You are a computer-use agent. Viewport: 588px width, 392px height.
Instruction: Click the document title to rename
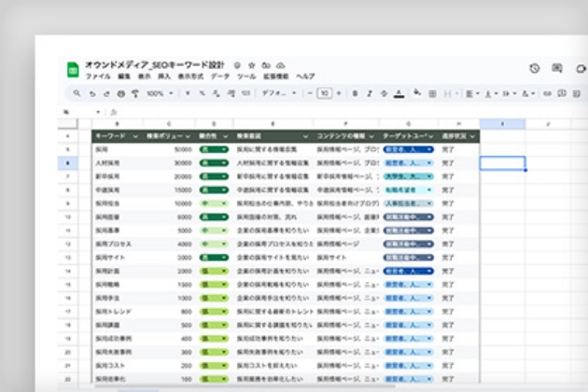point(155,65)
